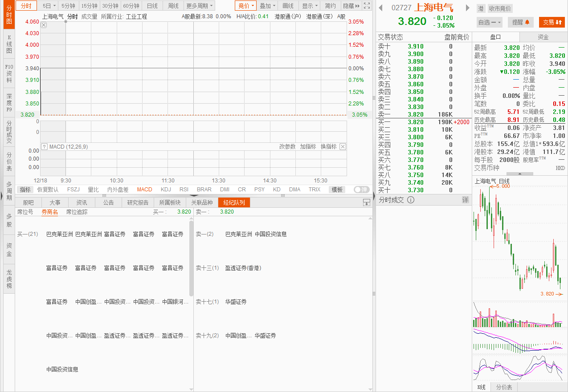Open the 显示 display dropdown
The height and width of the screenshot is (392, 568).
coord(310,6)
